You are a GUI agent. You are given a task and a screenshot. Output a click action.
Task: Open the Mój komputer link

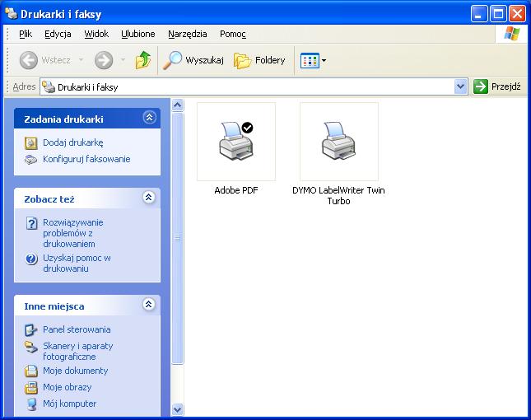pyautogui.click(x=69, y=404)
